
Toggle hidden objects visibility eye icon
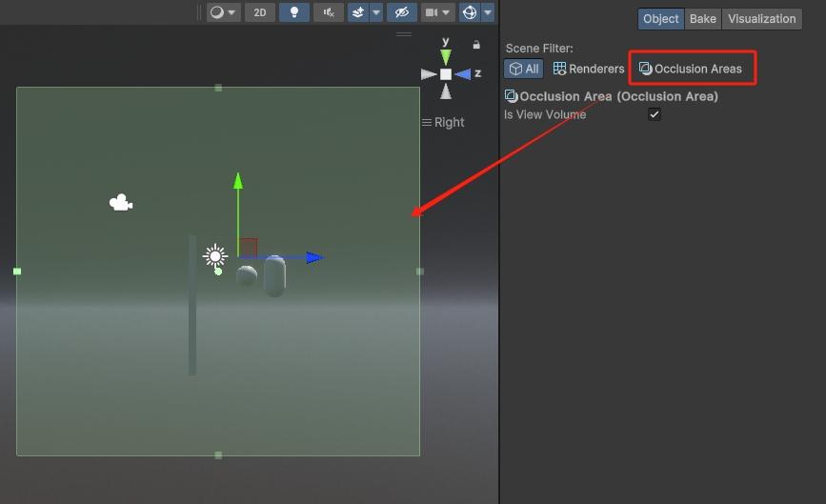click(x=401, y=12)
